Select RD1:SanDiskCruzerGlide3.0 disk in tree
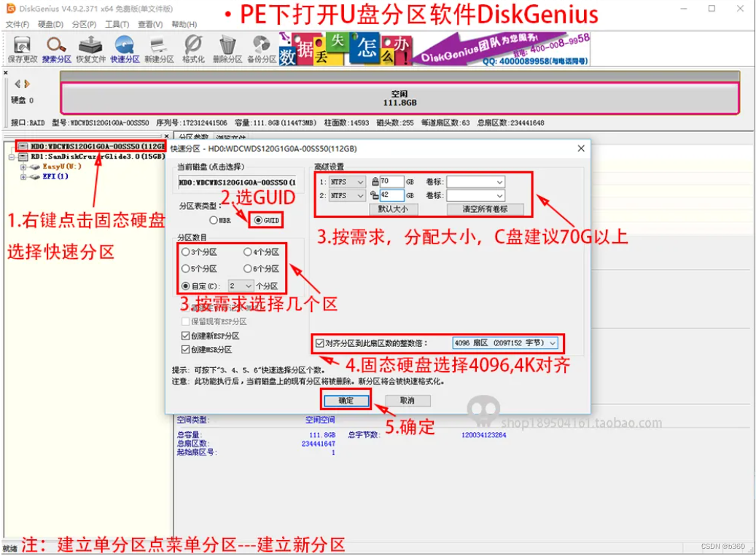This screenshot has width=756, height=556. [98, 157]
